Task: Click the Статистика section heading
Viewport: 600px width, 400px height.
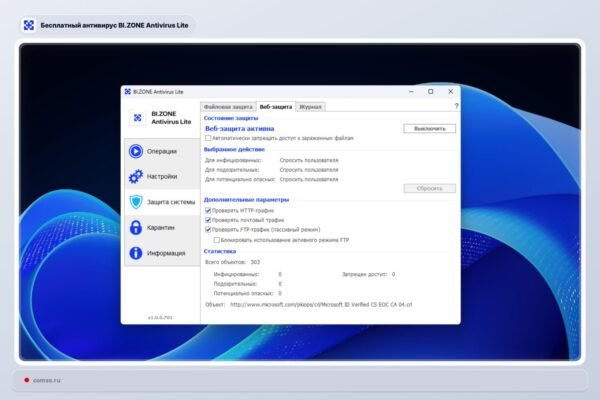Action: (x=220, y=251)
